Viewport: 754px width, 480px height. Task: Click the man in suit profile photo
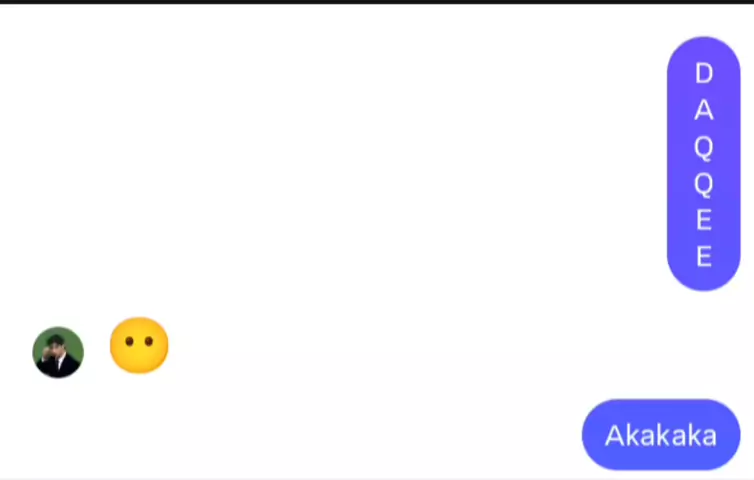[x=58, y=353]
